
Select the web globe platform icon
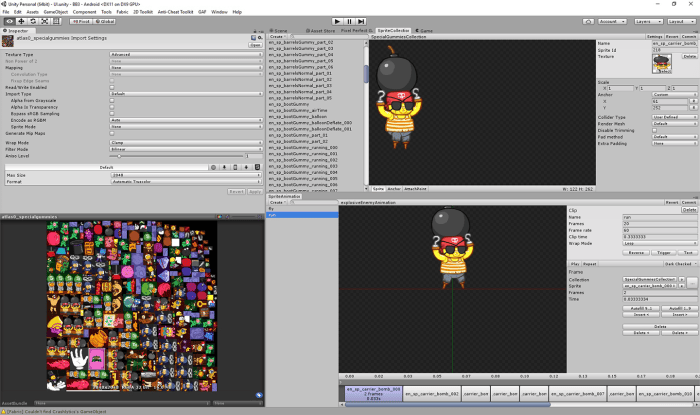213,167
